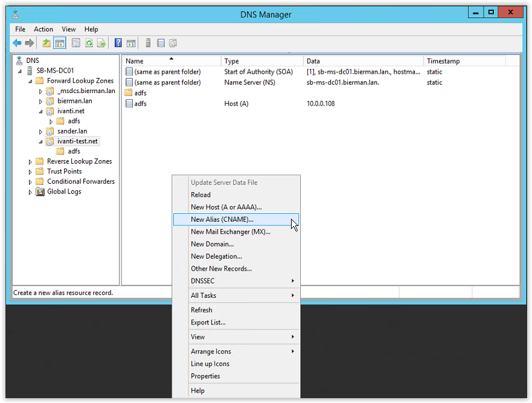532x403 pixels.
Task: Toggle the Show/Hide Action Pane icon
Action: [x=131, y=43]
